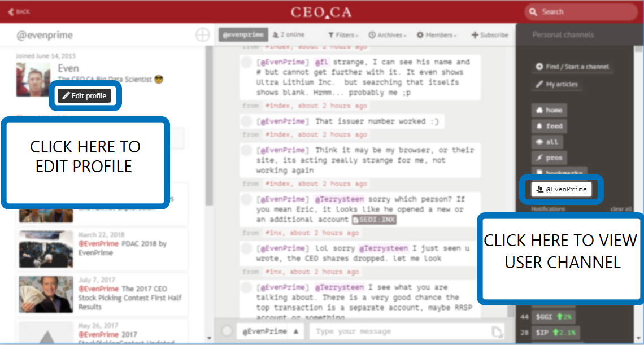Open My articles
The height and width of the screenshot is (345, 644).
[x=557, y=84]
